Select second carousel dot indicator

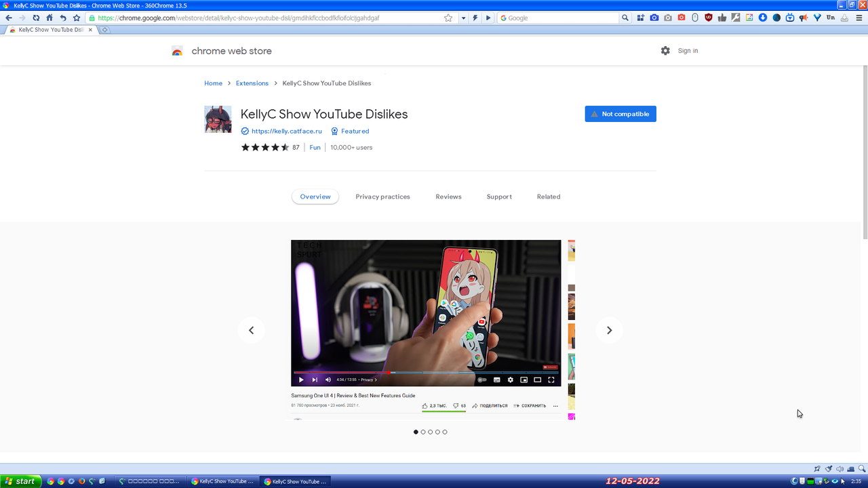point(423,432)
